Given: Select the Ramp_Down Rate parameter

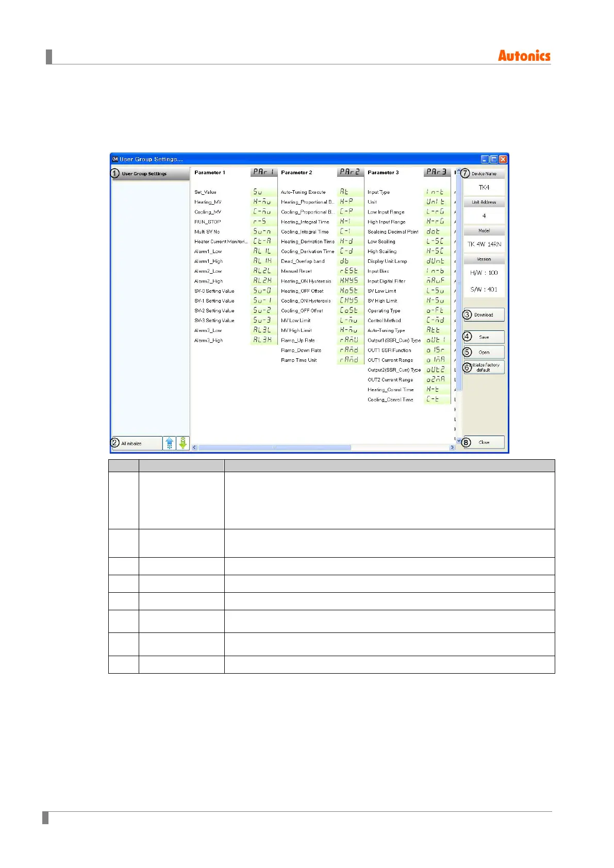Looking at the screenshot, I should 301,350.
